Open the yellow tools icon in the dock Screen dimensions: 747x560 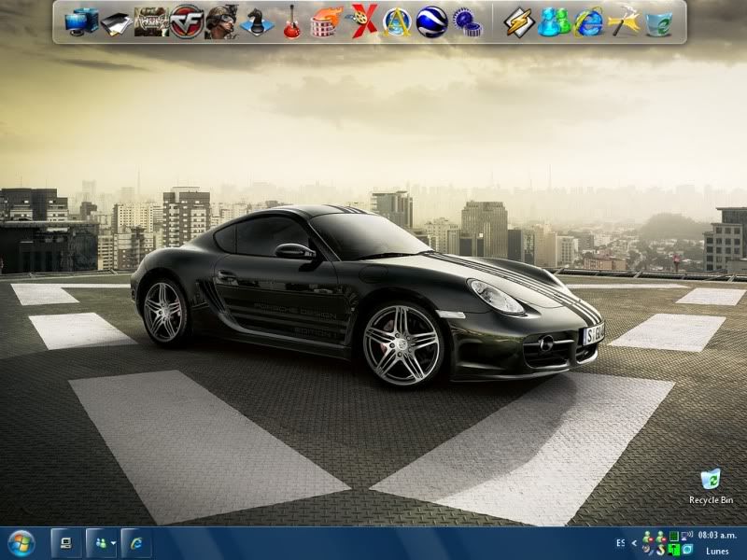[x=624, y=21]
